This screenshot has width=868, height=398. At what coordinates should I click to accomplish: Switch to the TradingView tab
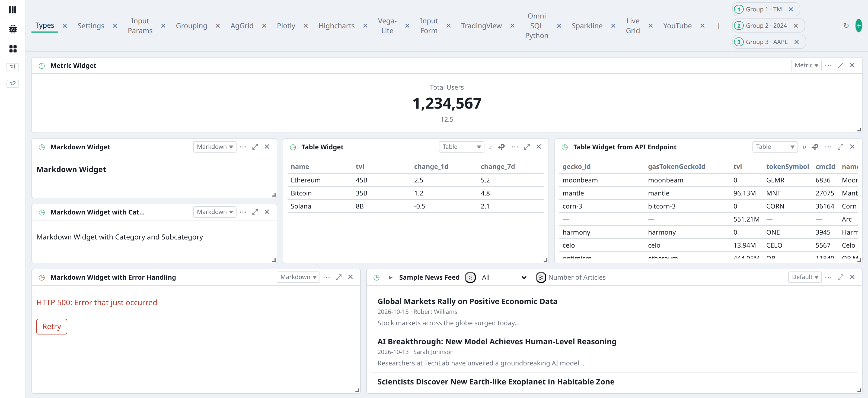point(481,26)
